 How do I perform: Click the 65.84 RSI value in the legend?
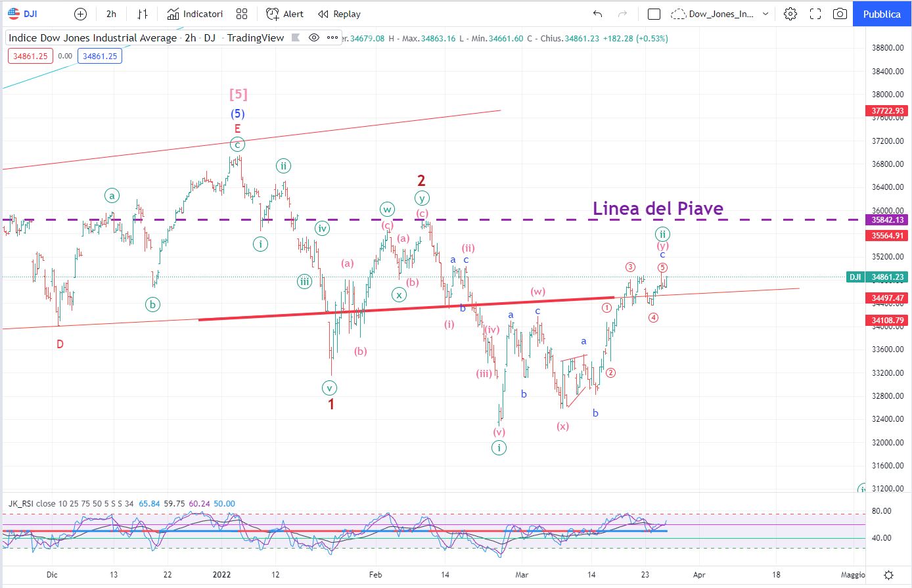(x=150, y=504)
